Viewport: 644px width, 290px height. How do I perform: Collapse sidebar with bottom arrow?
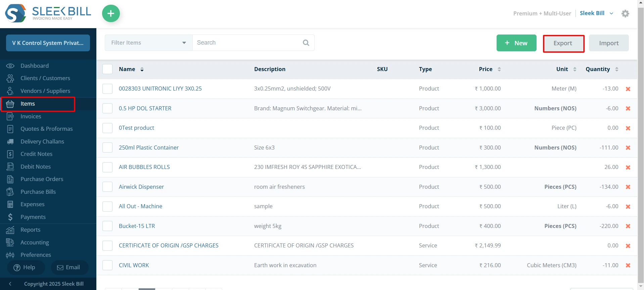click(x=10, y=284)
